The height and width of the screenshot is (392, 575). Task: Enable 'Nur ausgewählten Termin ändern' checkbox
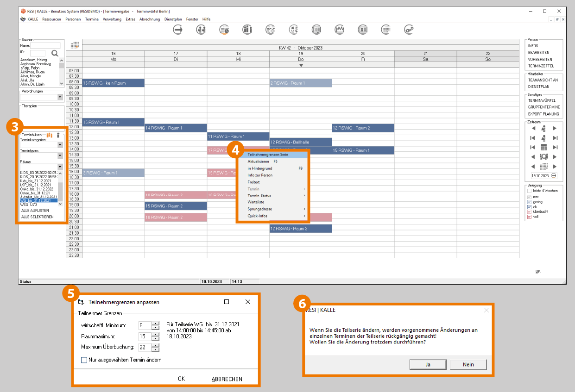[x=84, y=360]
